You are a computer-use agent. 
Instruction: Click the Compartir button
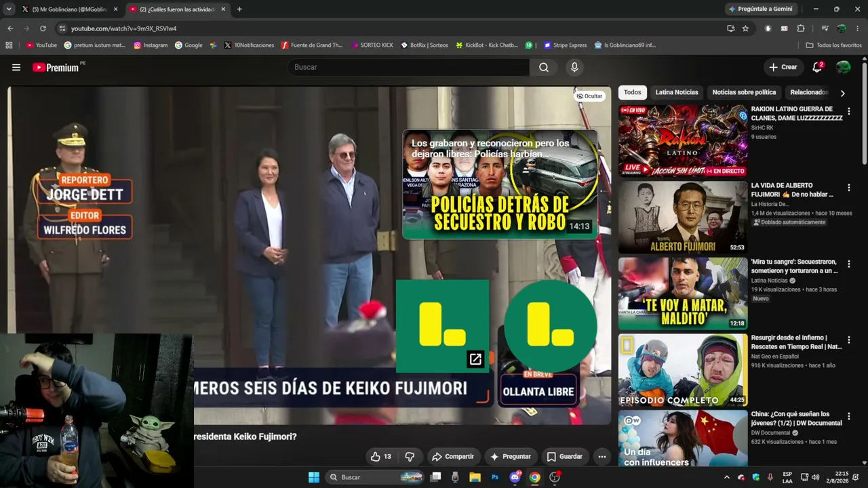tap(453, 457)
